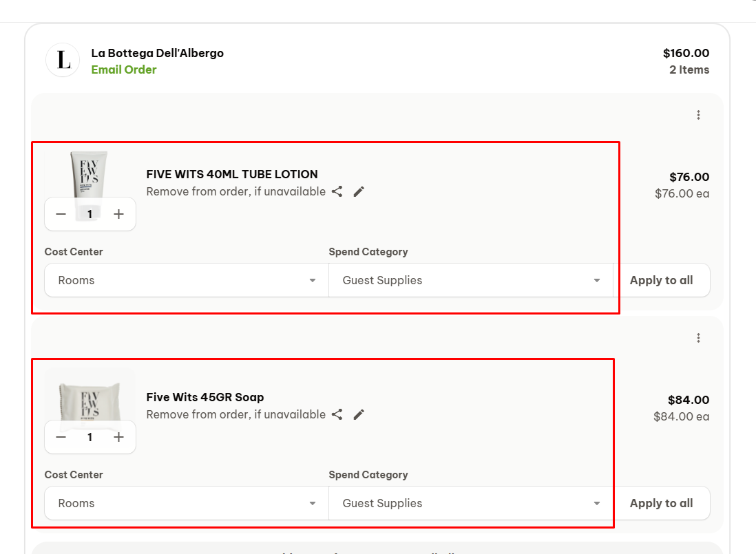Click Apply to all for Tube Lotion
This screenshot has width=756, height=554.
(x=661, y=280)
